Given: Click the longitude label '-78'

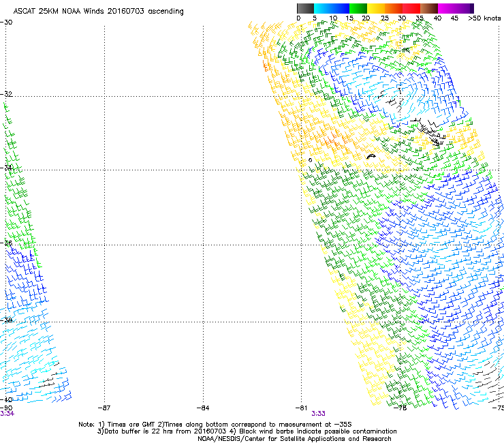Looking at the screenshot, I should 400,408.
